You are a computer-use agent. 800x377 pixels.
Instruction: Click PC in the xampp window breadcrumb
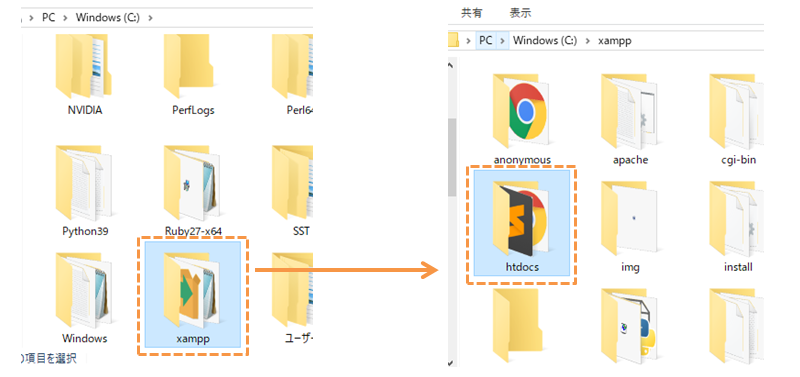(x=486, y=40)
